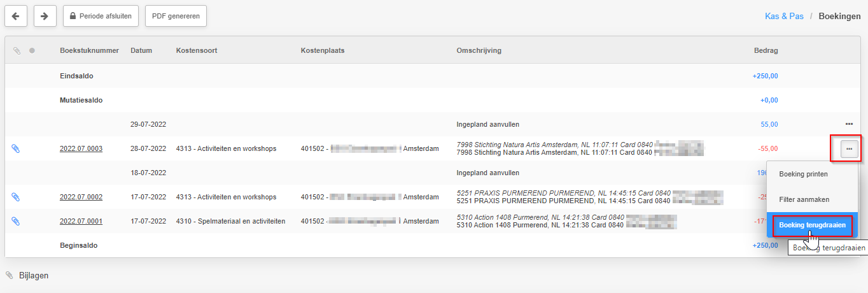
Task: Open booking number 2022.07.0003 link
Action: click(81, 148)
